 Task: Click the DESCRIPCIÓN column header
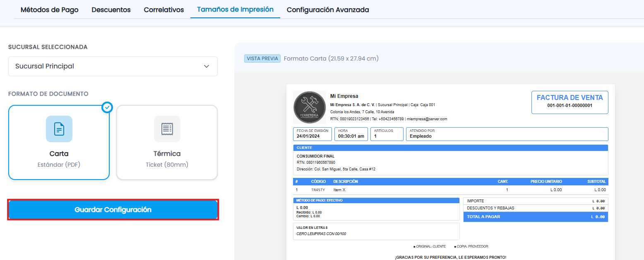point(346,182)
